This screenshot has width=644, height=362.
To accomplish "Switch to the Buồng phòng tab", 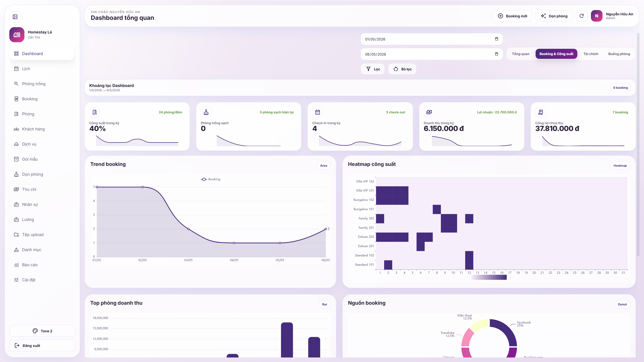I will coord(619,54).
